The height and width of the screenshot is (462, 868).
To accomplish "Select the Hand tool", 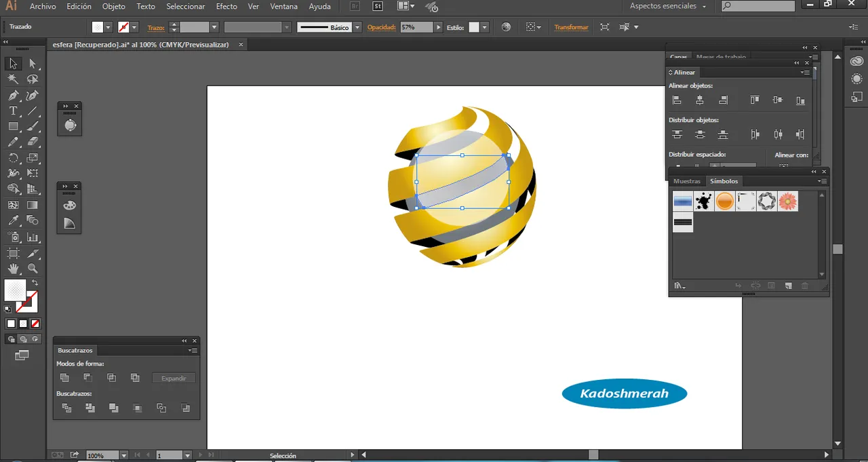I will point(13,269).
